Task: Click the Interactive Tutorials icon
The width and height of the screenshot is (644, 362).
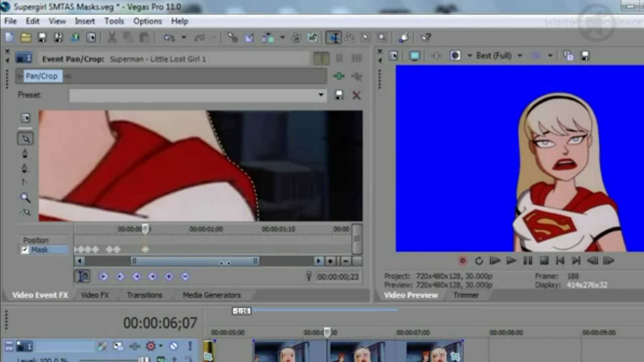Action: (404, 38)
